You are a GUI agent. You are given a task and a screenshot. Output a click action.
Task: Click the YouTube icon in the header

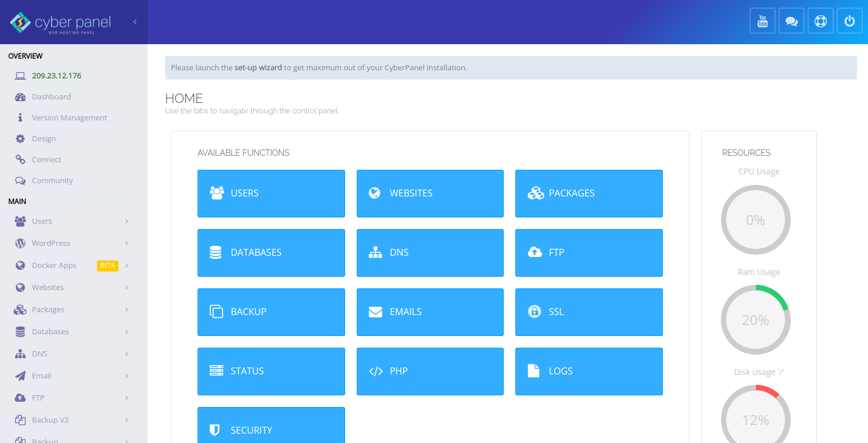coord(762,21)
